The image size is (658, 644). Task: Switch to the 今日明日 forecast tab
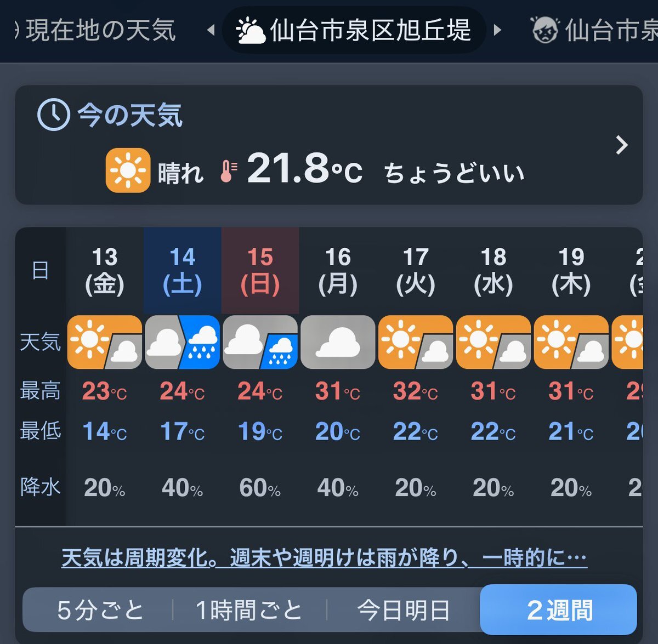click(x=404, y=610)
